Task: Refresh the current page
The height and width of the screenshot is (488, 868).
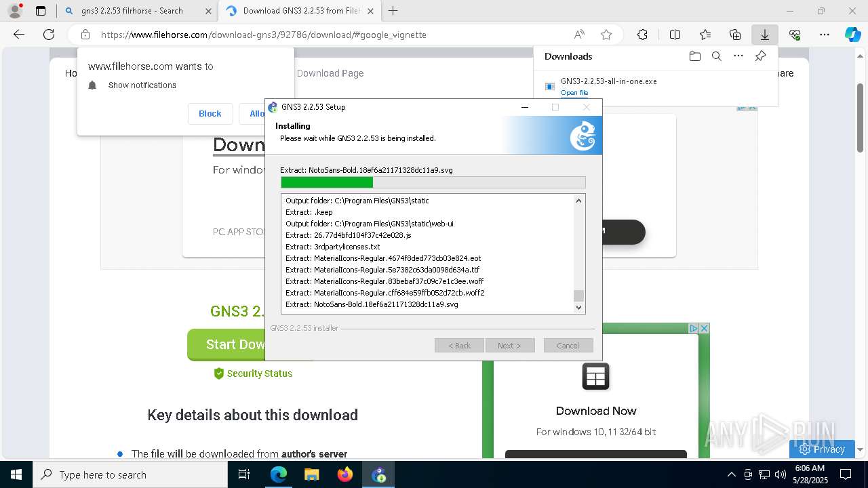Action: 49,35
